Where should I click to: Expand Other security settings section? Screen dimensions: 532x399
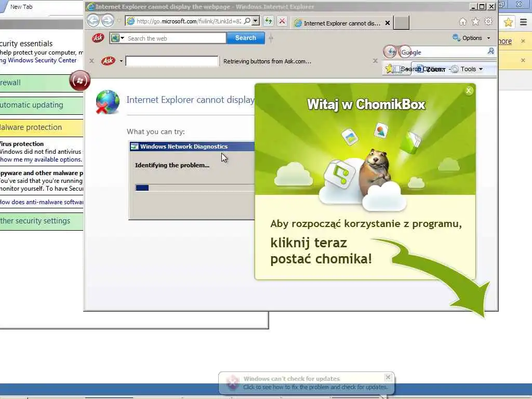(x=42, y=221)
